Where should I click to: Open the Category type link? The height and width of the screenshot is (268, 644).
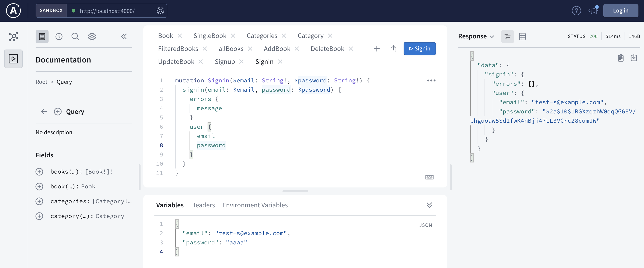pos(110,216)
